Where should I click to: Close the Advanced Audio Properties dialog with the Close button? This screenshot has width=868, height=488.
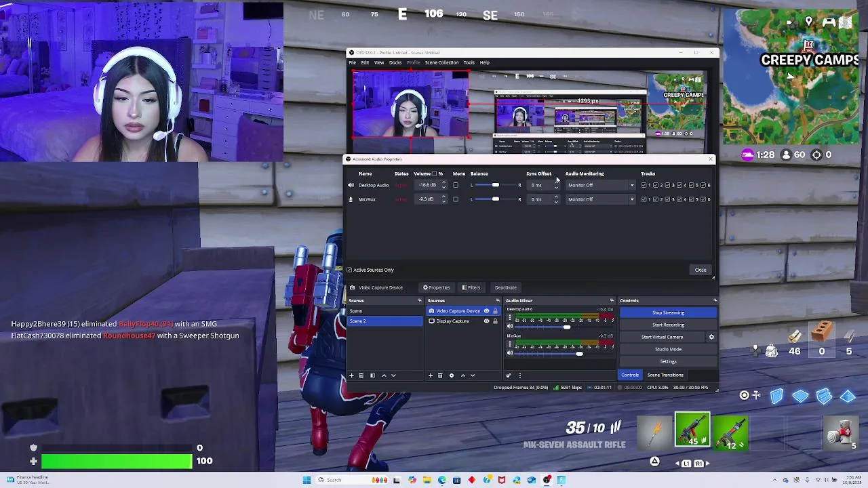[701, 270]
